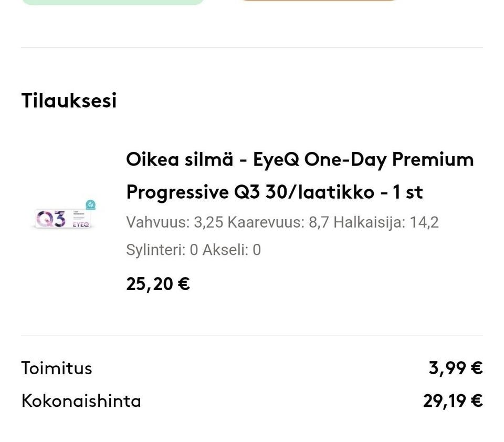The height and width of the screenshot is (442, 504).
Task: Click the Q3 logo on the lens box
Action: [x=51, y=219]
